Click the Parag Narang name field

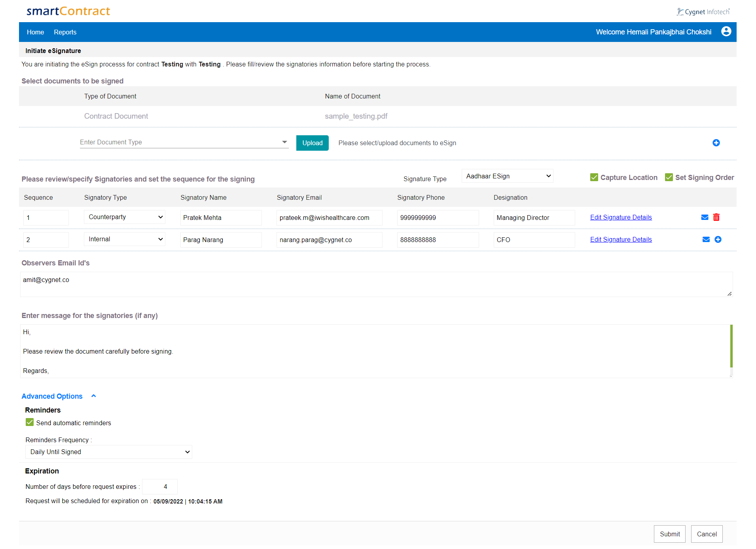pos(221,240)
